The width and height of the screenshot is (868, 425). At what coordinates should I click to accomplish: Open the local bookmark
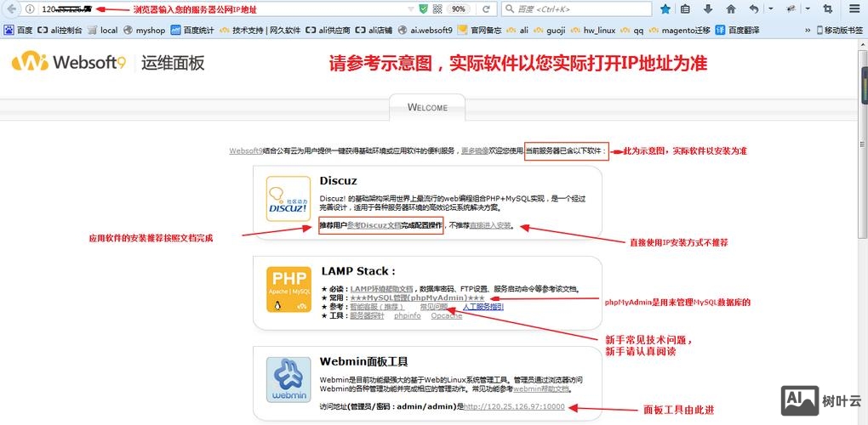(x=103, y=31)
